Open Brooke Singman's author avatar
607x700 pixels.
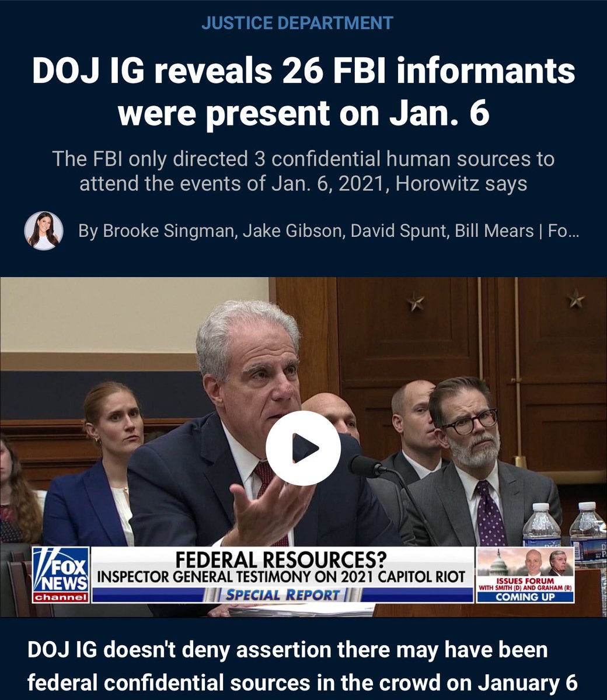point(44,231)
